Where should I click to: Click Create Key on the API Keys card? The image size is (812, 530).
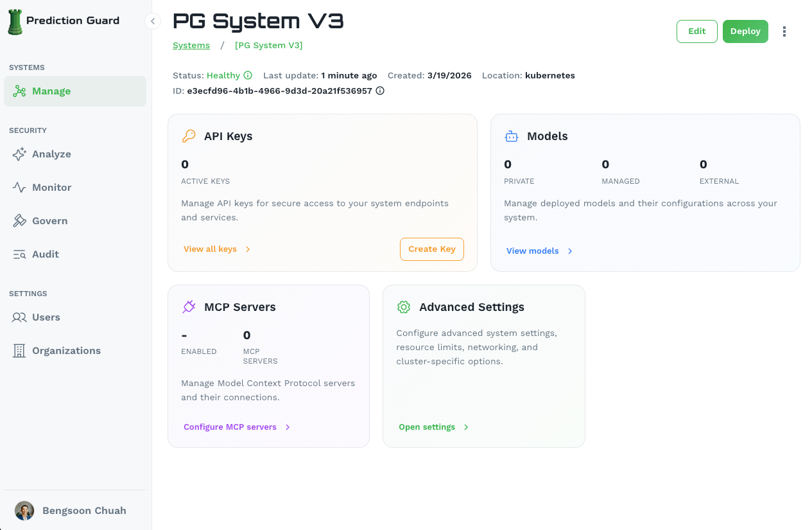click(432, 249)
